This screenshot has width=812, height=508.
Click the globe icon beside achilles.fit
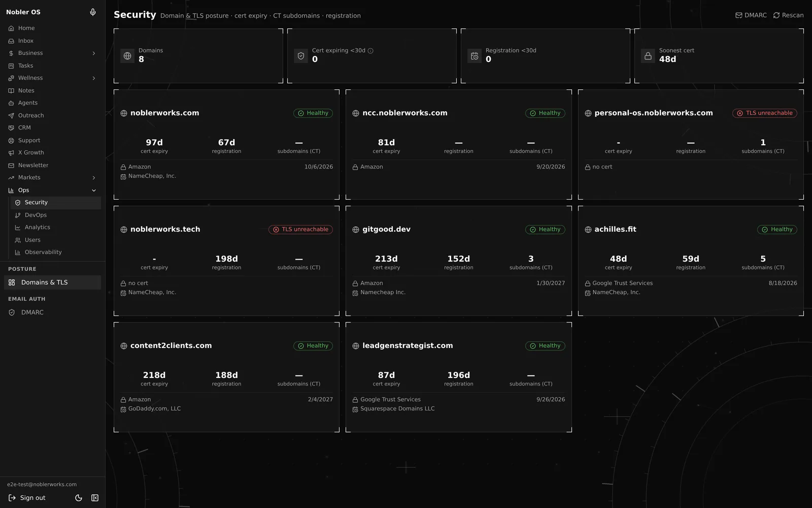(x=588, y=230)
